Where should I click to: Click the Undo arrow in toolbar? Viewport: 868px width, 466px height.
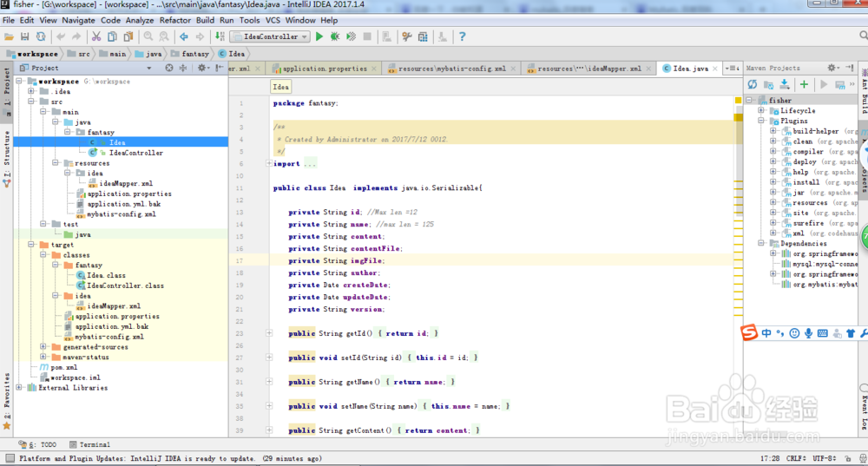coord(61,37)
